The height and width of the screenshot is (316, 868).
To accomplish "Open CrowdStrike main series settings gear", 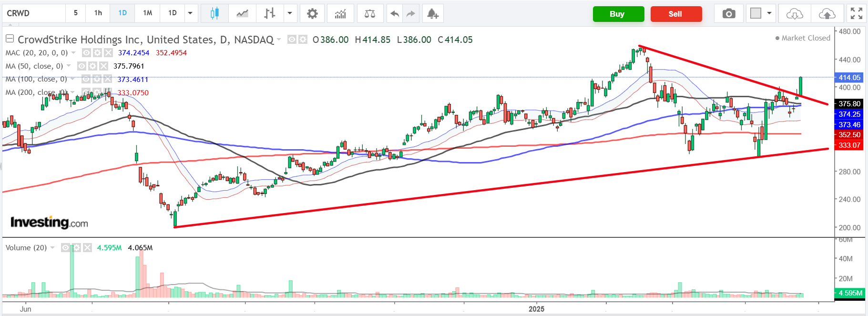I will [x=303, y=40].
